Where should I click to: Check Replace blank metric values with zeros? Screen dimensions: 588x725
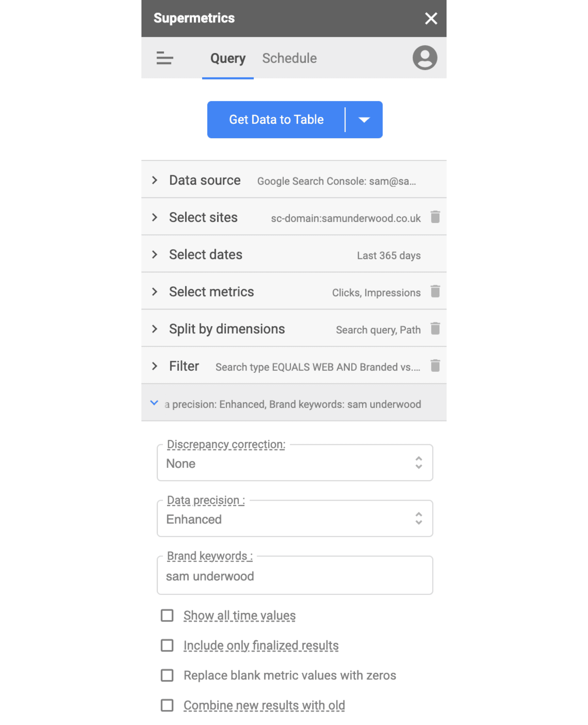(167, 676)
